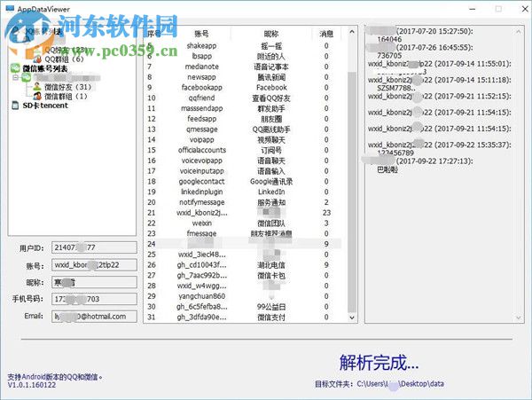Select the feedsapp row
The height and width of the screenshot is (400, 532).
point(243,119)
